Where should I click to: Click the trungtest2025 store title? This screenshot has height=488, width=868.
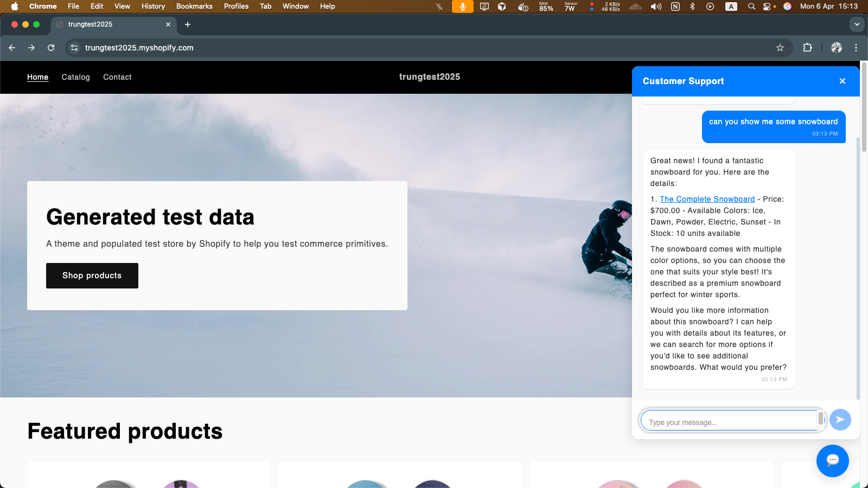(430, 77)
